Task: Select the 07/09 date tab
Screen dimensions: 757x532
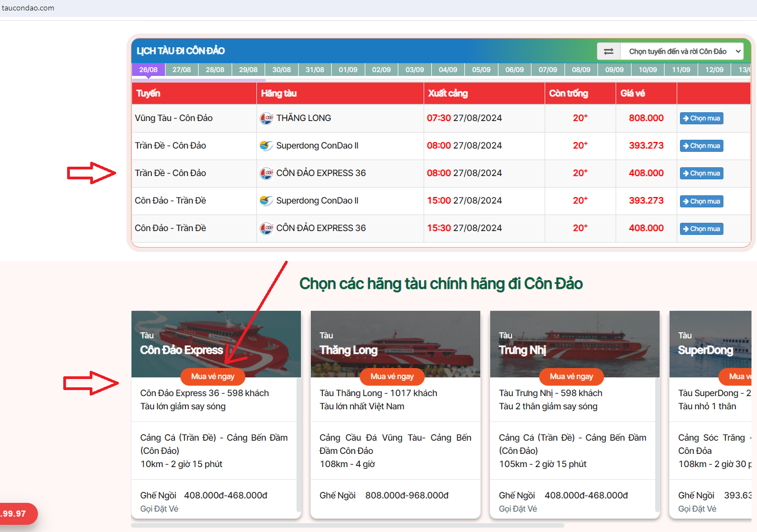Action: click(x=548, y=70)
